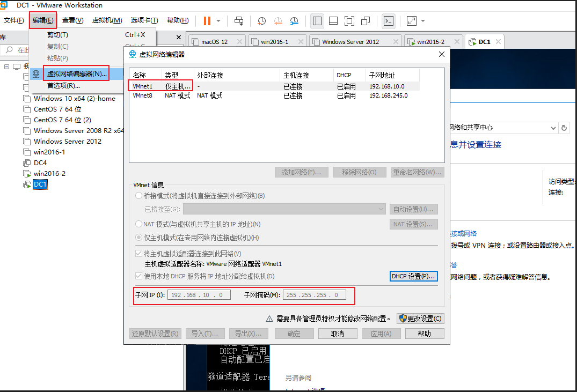
Task: Select the bridged mode radio button
Action: pyautogui.click(x=138, y=196)
